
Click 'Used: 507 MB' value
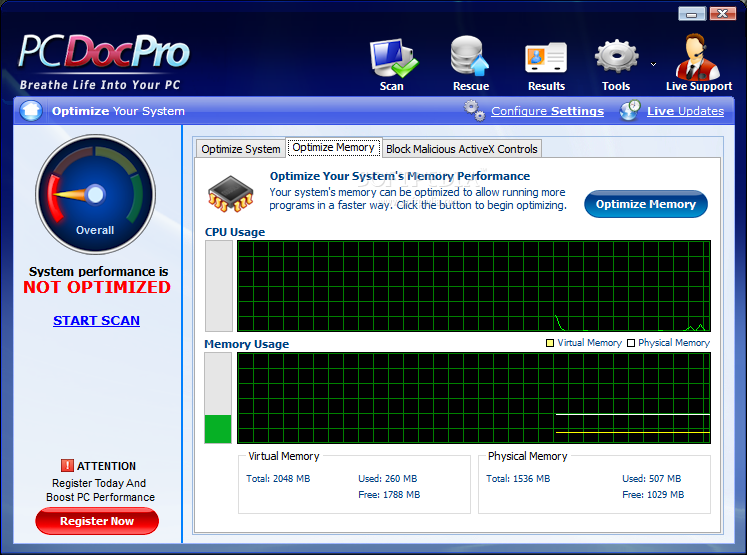click(652, 478)
